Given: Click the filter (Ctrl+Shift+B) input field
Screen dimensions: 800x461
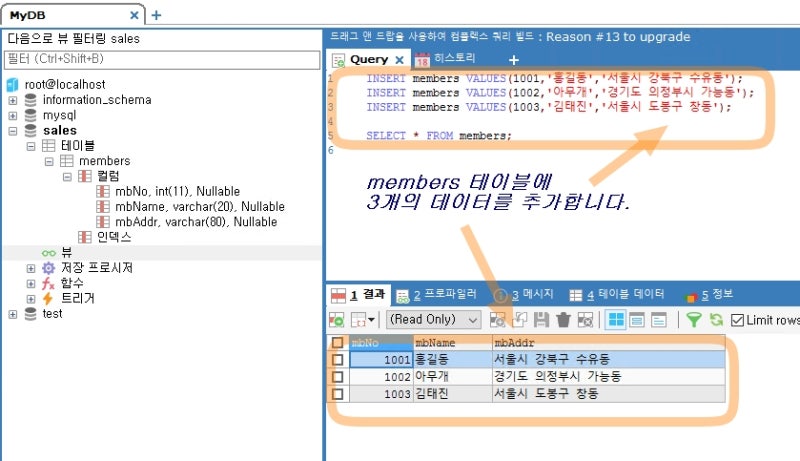Looking at the screenshot, I should pos(162,60).
